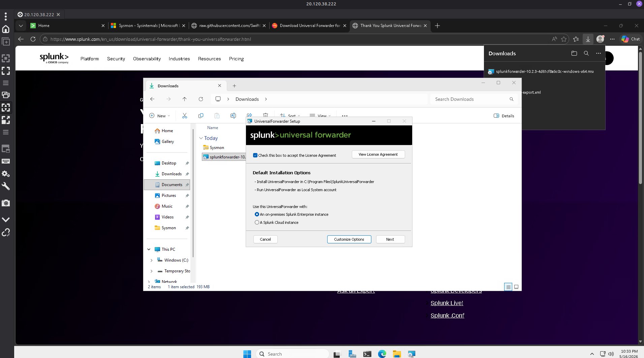644x358 pixels.
Task: Add this page to favorites star
Action: [564, 39]
